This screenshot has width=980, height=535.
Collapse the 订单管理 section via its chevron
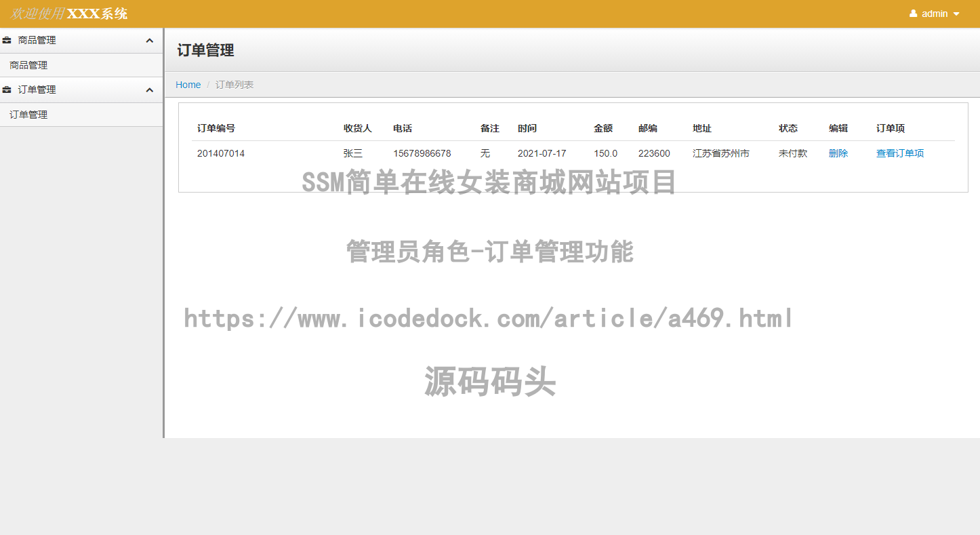coord(149,90)
